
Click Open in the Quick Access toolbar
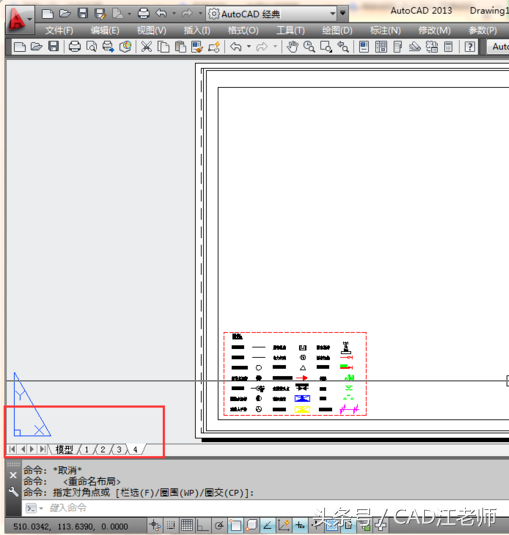tap(64, 14)
